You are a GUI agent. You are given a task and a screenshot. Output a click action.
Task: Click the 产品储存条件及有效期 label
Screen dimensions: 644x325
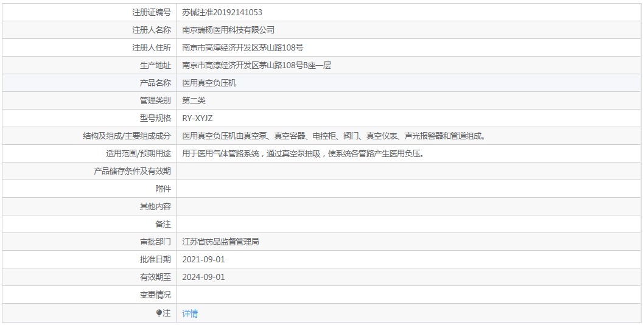132,172
